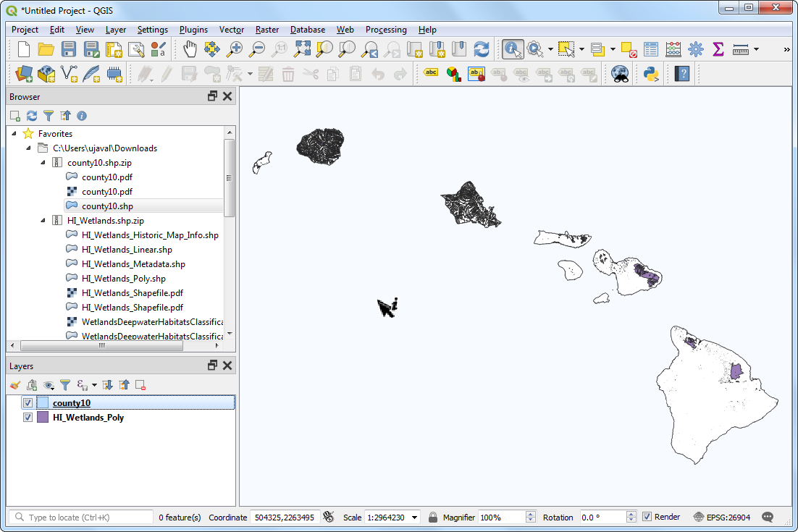Screen dimensions: 798x532
Task: Collapse the Favorites tree node
Action: [x=14, y=134]
